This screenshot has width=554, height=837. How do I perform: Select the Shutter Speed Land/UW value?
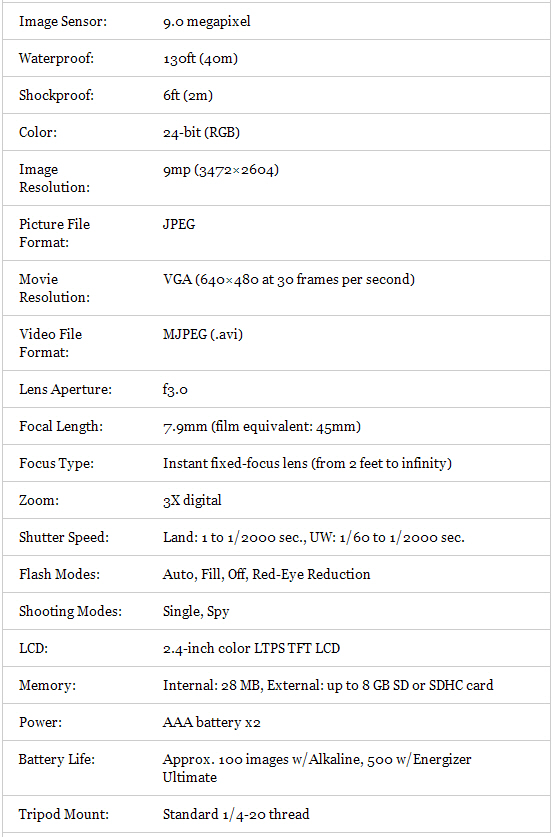coord(314,538)
